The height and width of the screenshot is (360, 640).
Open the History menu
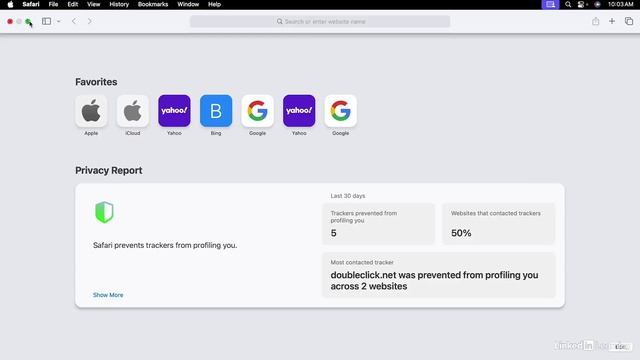119,4
